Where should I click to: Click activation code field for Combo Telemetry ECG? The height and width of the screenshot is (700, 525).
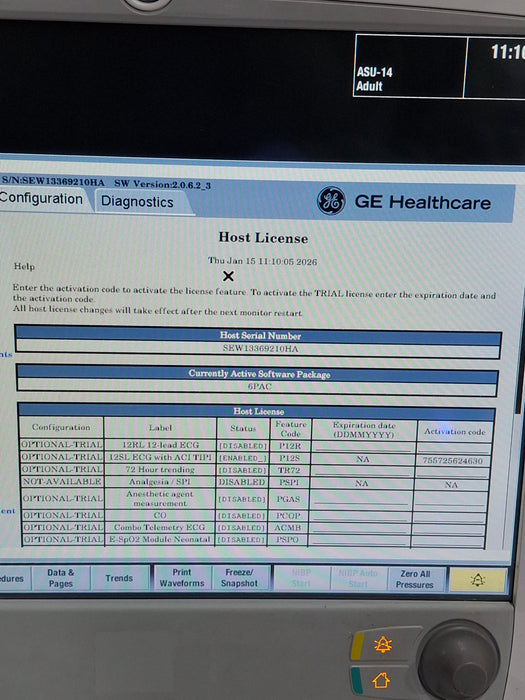449,529
